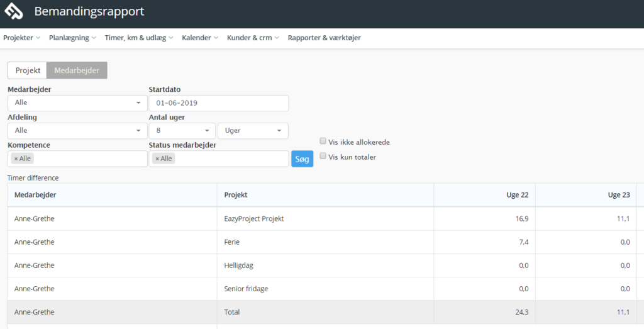
Task: Click the Uge 23 column header
Action: 586,195
